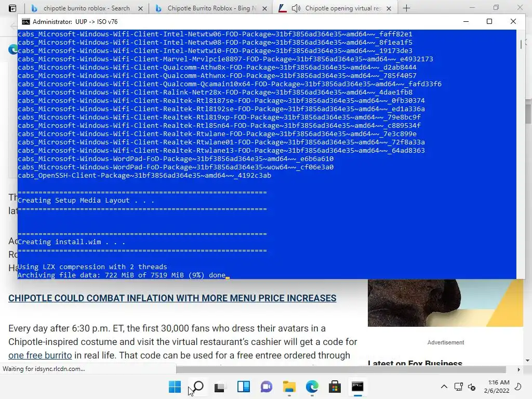The image size is (532, 399).
Task: Click muted volume tray icon
Action: point(472,387)
